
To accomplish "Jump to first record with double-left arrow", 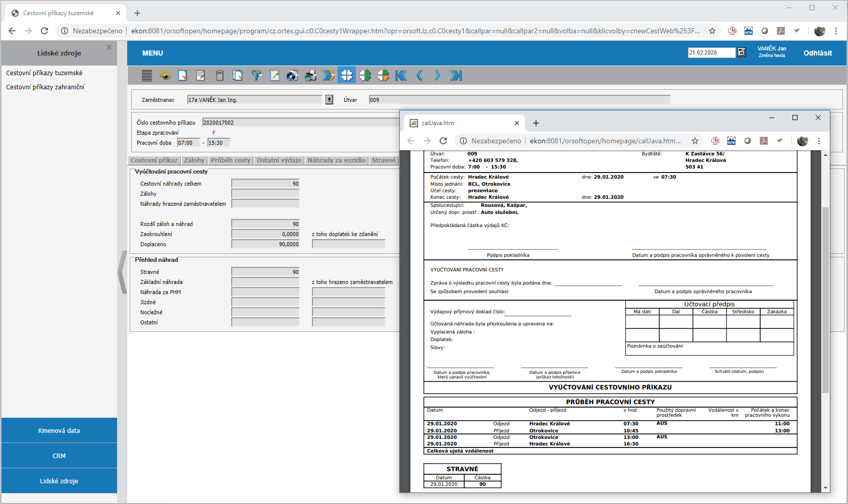I will (401, 76).
